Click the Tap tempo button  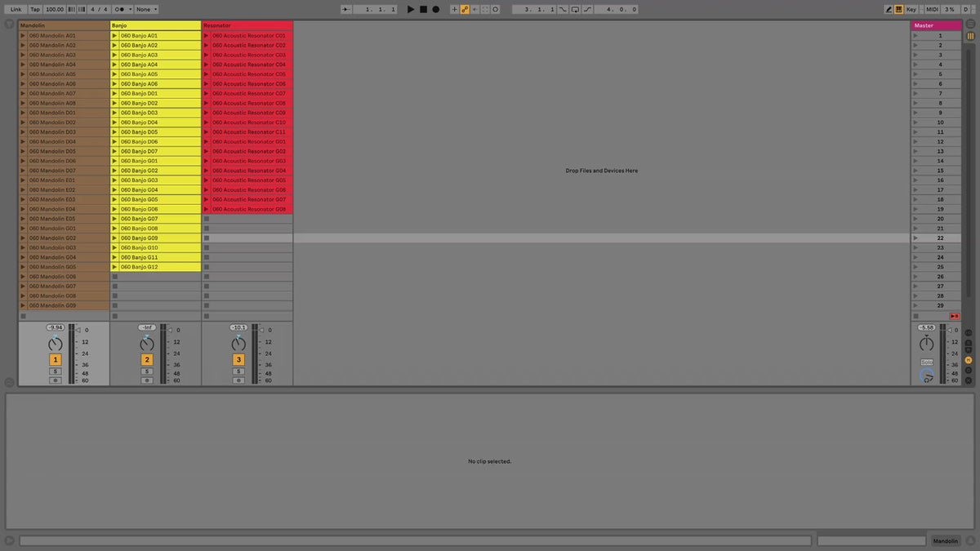point(35,9)
